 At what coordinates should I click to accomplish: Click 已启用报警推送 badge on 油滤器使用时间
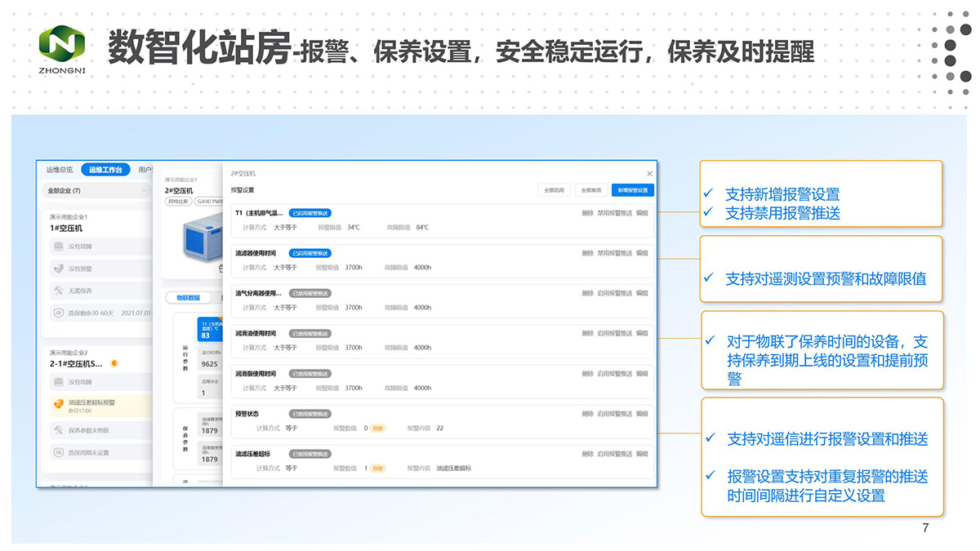310,253
